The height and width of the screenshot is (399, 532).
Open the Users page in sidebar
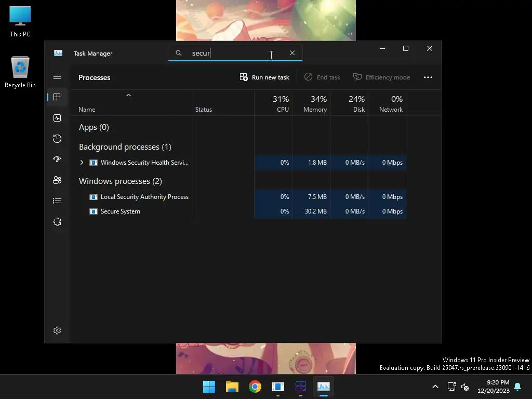pos(57,180)
